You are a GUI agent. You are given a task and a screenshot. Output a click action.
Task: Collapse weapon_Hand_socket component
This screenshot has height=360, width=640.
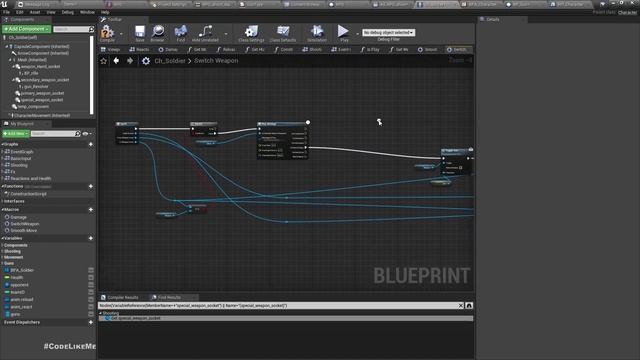13,66
